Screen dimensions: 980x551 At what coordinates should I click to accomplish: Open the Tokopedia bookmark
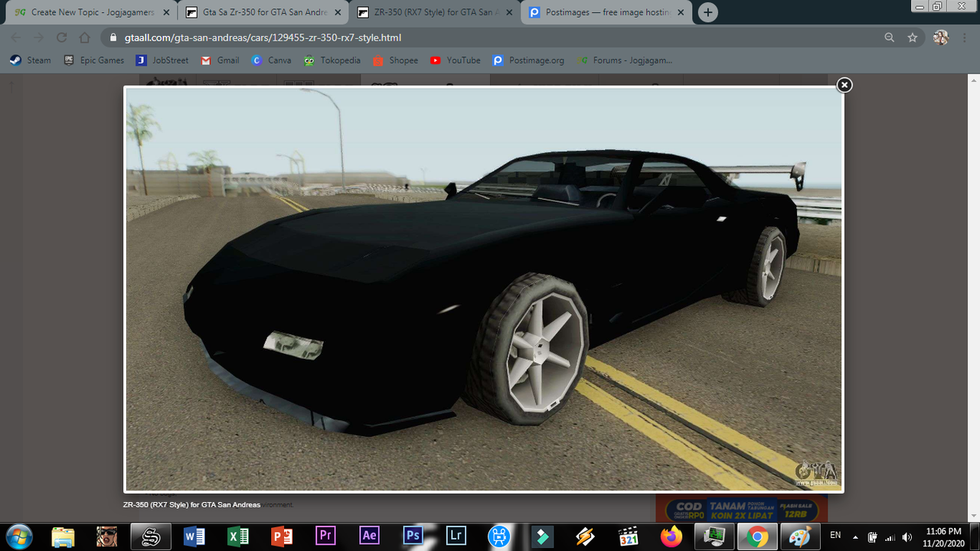point(332,60)
